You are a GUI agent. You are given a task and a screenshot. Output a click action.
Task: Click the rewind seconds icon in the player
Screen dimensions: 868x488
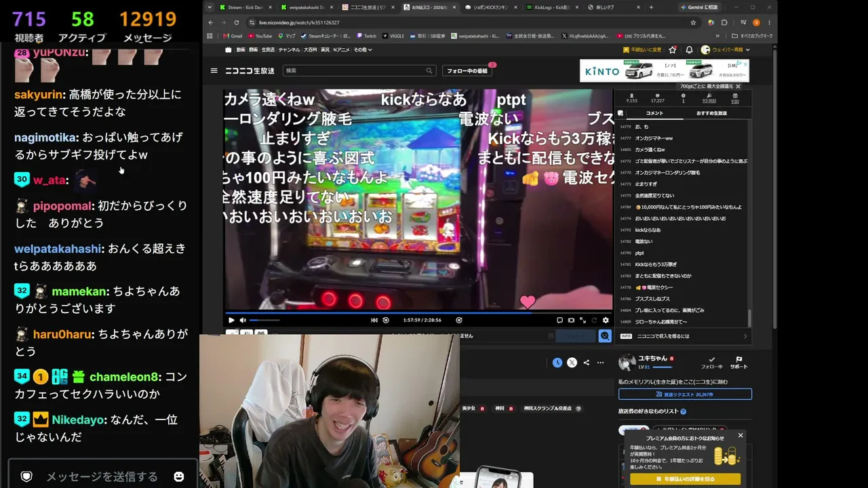(x=386, y=320)
